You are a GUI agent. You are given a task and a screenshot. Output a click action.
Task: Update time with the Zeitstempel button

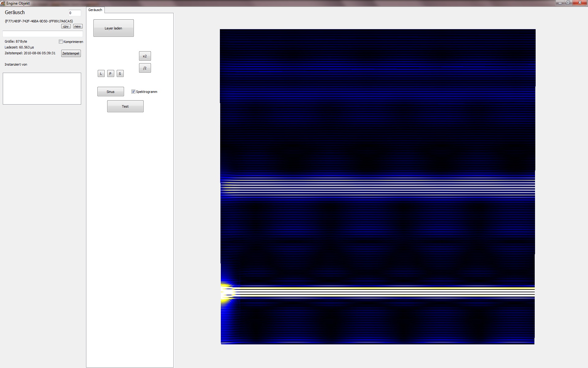point(71,53)
